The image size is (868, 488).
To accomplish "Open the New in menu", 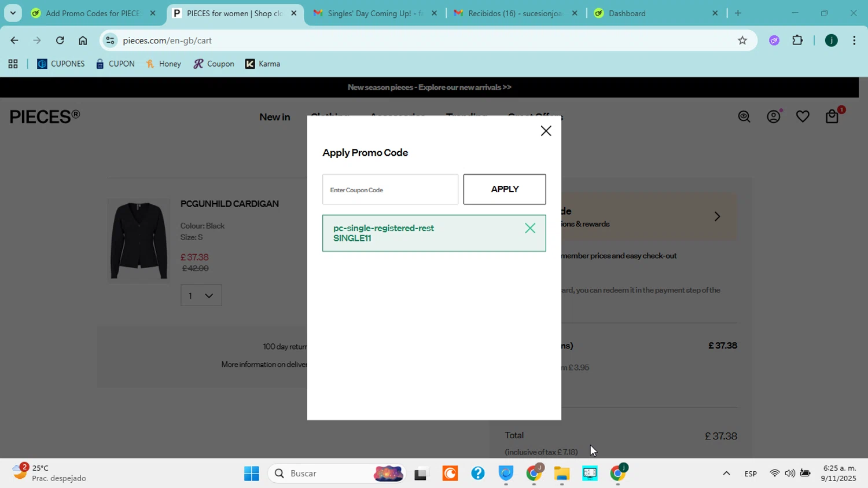I will 275,117.
